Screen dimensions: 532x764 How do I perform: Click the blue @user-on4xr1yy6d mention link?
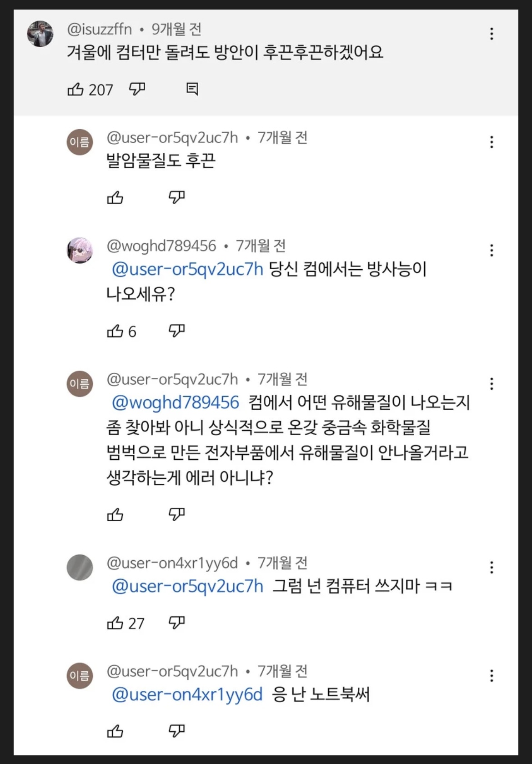tap(187, 694)
